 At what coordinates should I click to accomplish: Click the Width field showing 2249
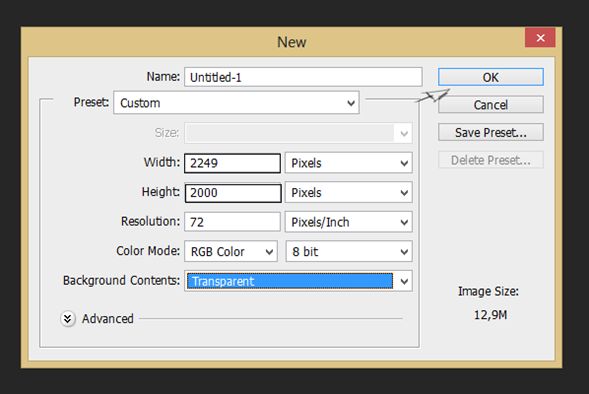233,163
